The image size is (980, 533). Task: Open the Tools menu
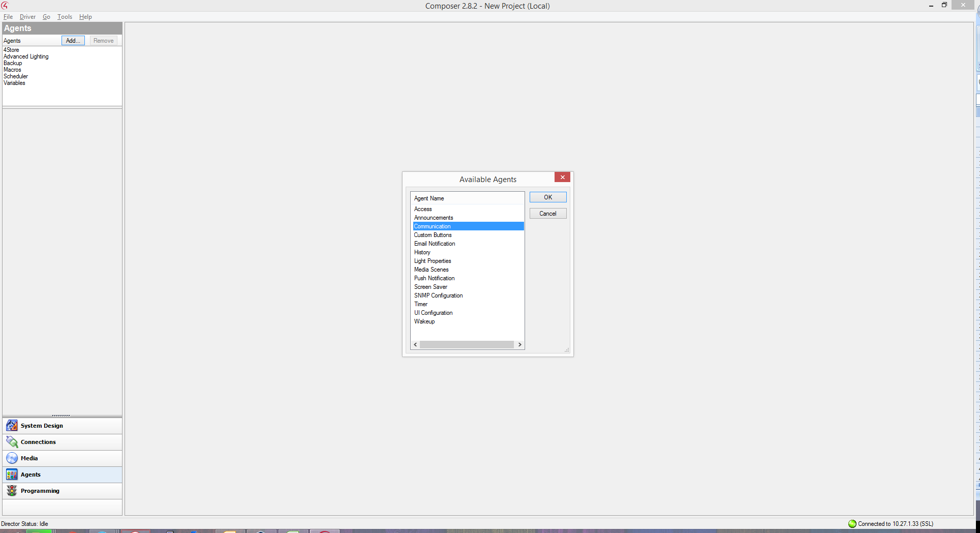65,17
